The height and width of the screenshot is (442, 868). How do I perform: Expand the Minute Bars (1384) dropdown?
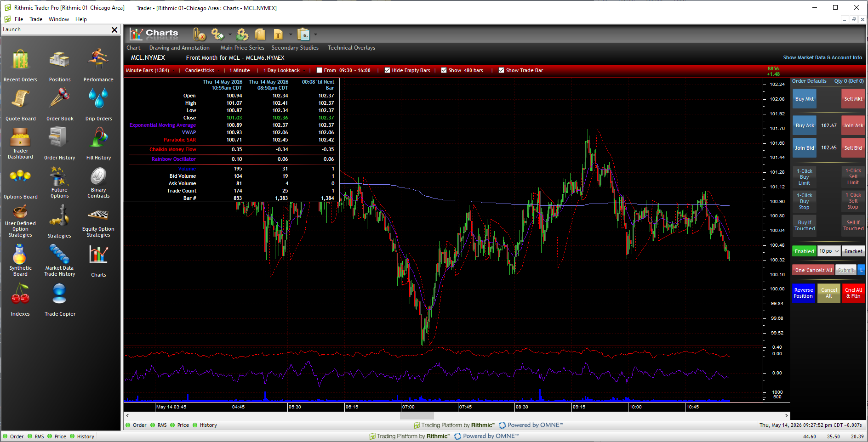pyautogui.click(x=150, y=70)
